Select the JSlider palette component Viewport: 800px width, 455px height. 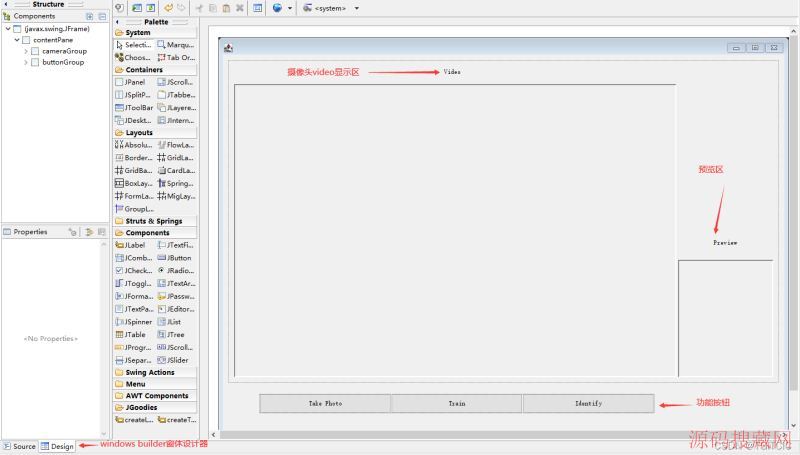click(x=176, y=360)
